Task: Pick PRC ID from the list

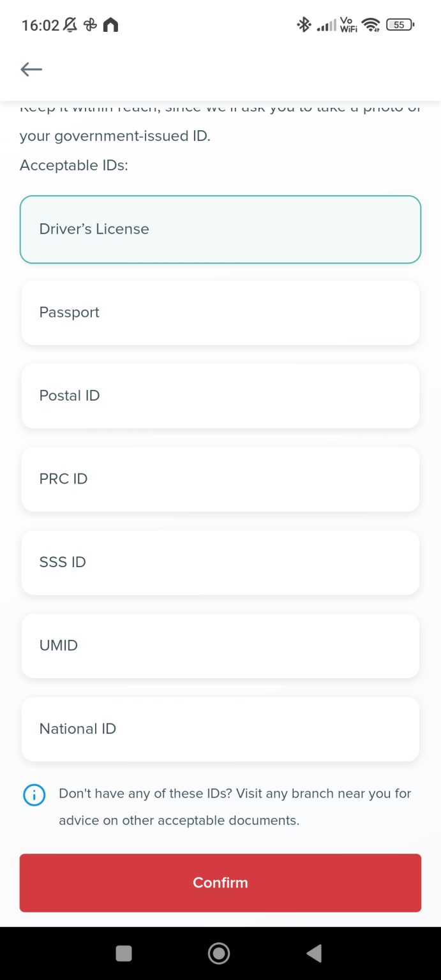Action: [220, 479]
